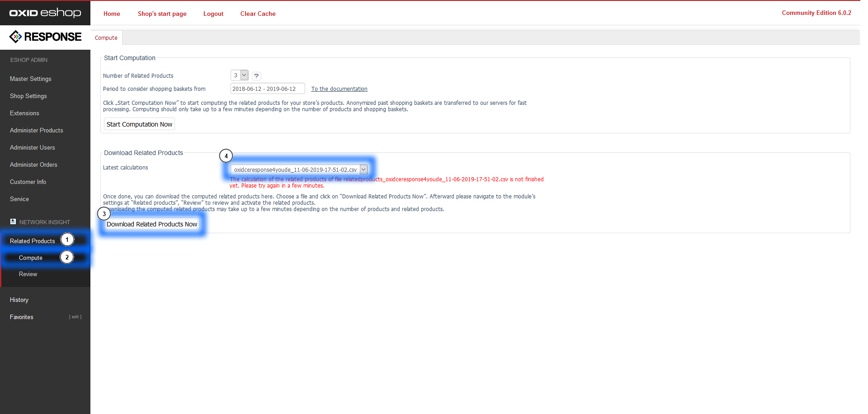Open the Number of Related Products dropdown
Viewport: 868px width, 414px height.
239,75
